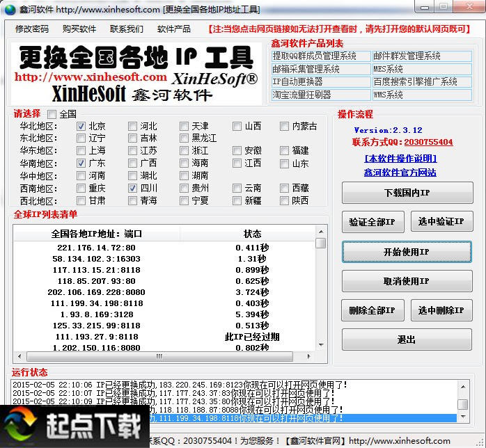The width and height of the screenshot is (486, 448).
Task: Uncheck the 广东 checkbox
Action: (x=81, y=163)
